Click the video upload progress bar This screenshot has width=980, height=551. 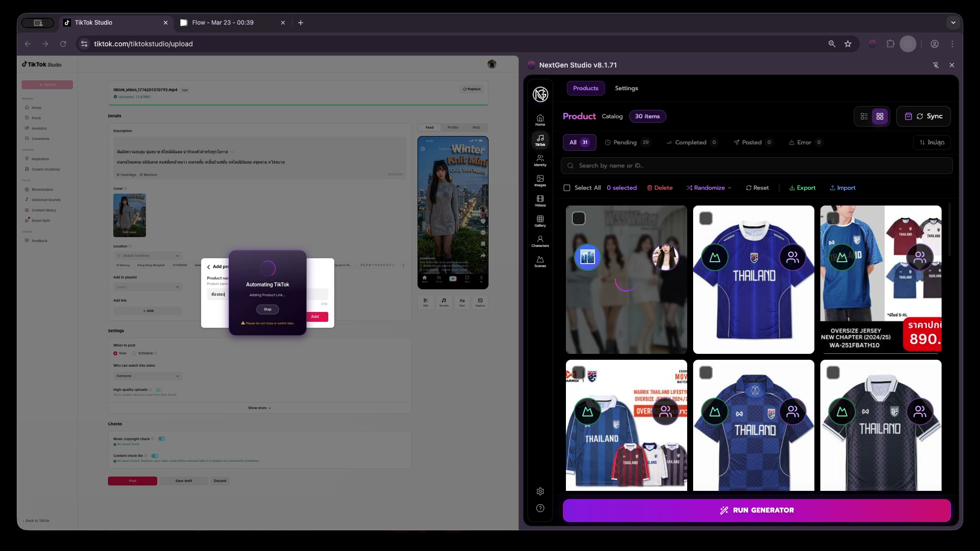click(x=298, y=104)
